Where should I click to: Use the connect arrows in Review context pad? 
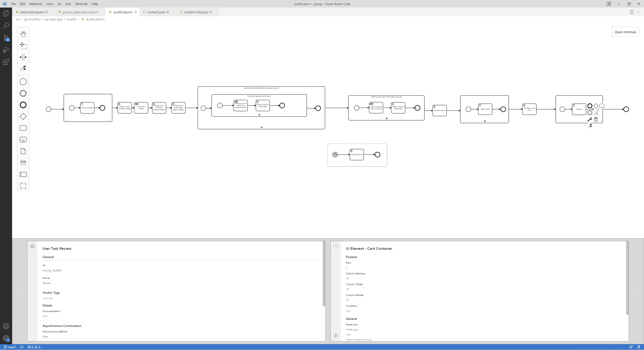click(590, 126)
